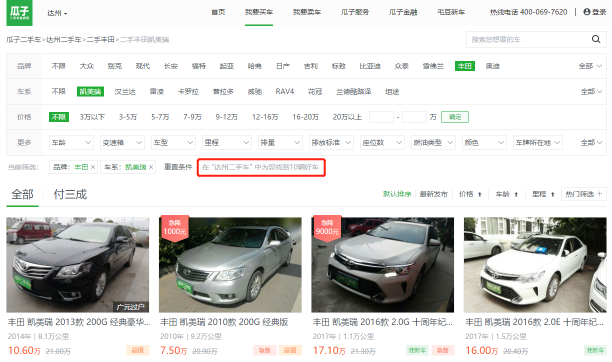
Task: Open 瓜子服务 navigation item
Action: 355,12
